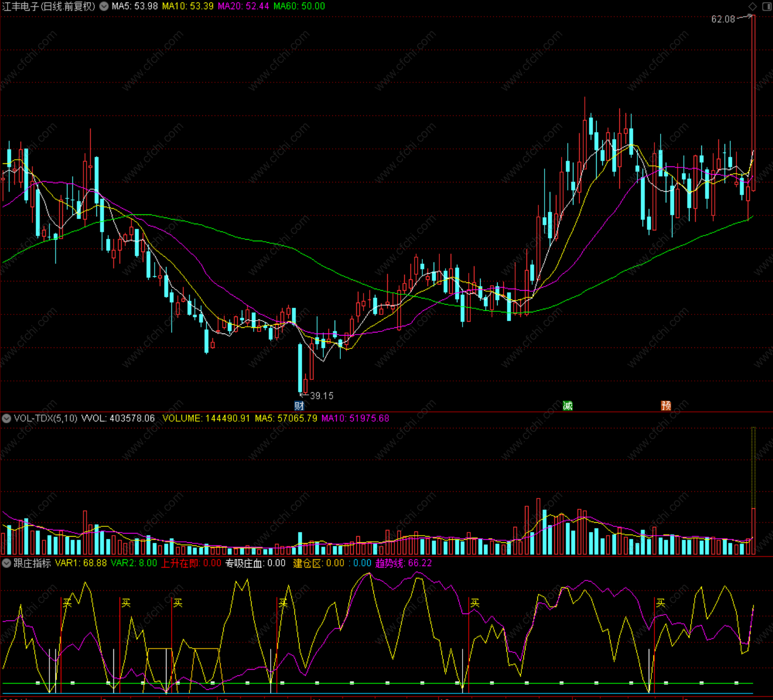
Task: Click the 买 buy signal near 财 marker date
Action: tap(283, 603)
